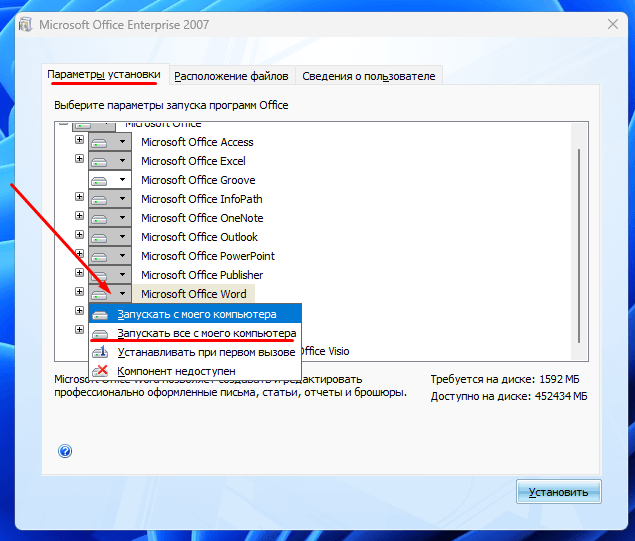Viewport: 635px width, 541px height.
Task: Choose 'Устанавливать при первом вызове' option
Action: pos(195,352)
